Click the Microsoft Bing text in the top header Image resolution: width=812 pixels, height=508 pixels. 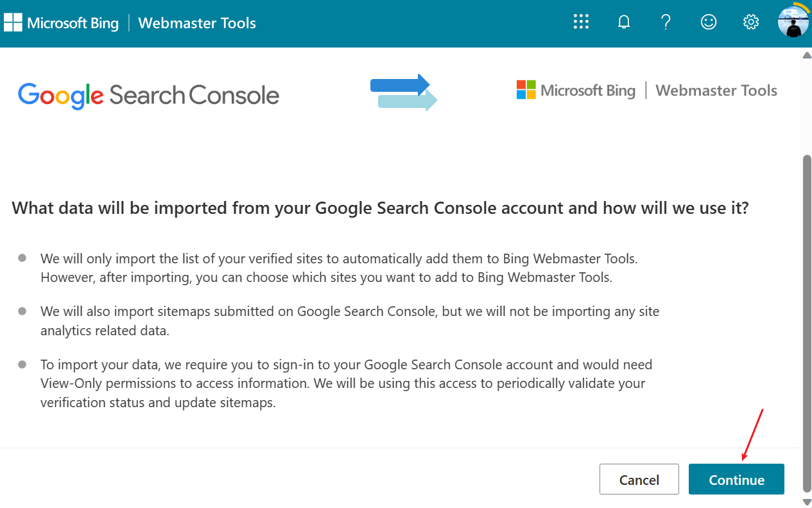coord(73,23)
